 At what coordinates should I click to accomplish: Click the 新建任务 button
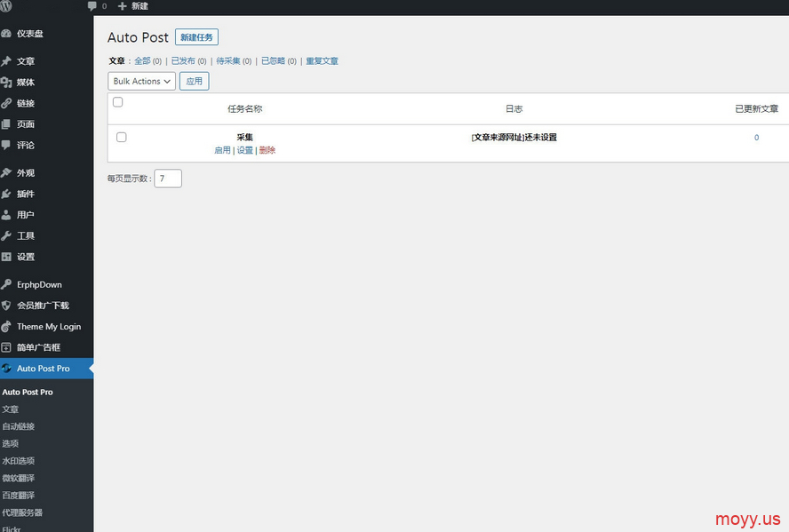pos(196,37)
